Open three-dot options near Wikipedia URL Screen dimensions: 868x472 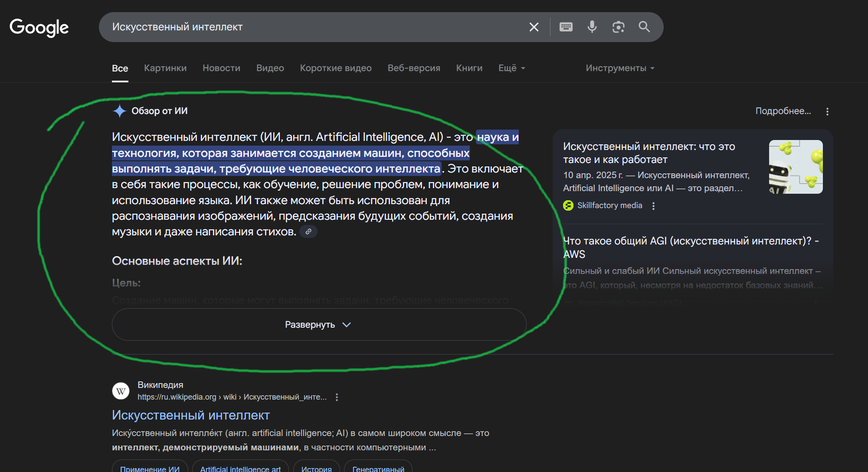tap(337, 397)
